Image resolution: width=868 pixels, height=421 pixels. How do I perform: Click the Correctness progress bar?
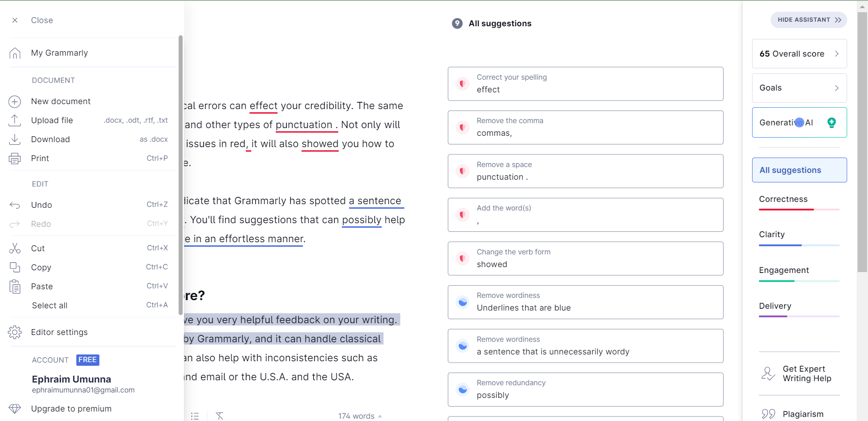coord(799,210)
